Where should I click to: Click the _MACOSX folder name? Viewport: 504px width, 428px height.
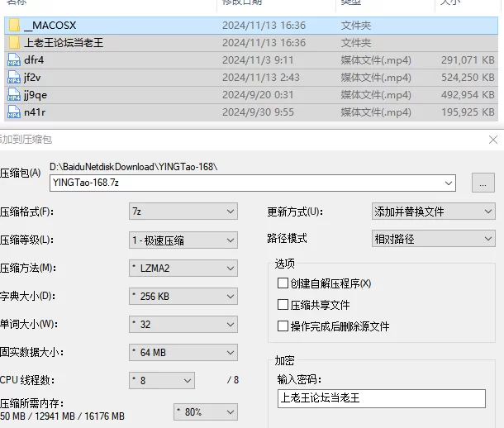tap(50, 26)
